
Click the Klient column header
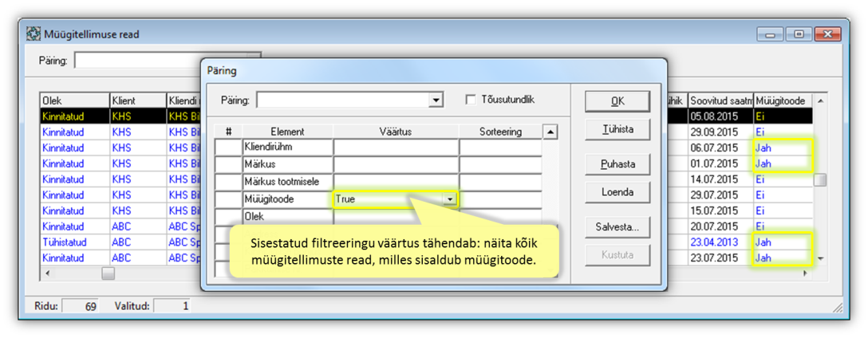click(x=138, y=101)
